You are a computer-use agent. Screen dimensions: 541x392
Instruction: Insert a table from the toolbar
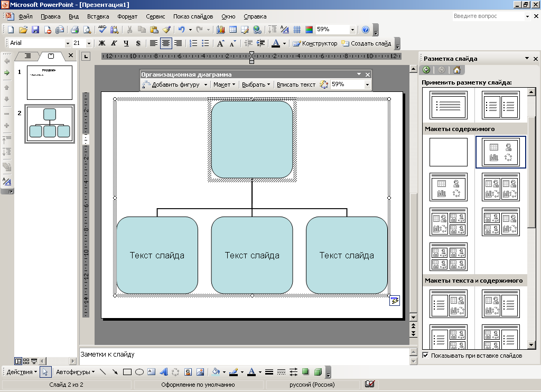(233, 30)
